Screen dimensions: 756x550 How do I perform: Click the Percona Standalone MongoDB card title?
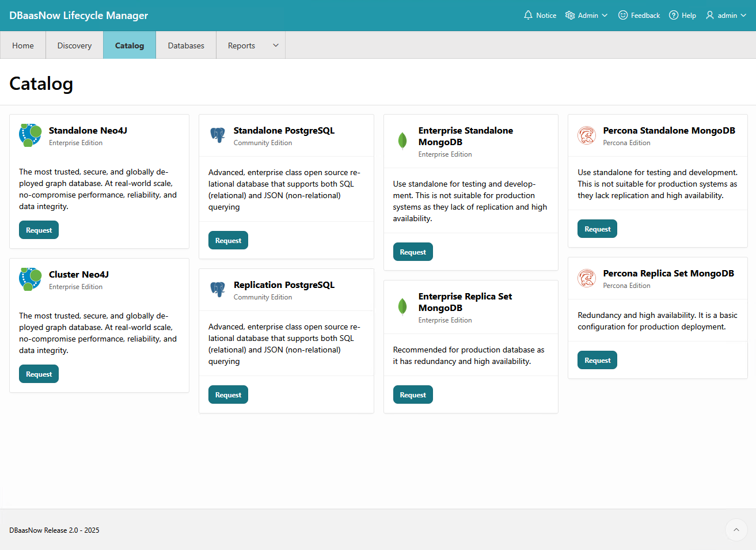pos(669,131)
